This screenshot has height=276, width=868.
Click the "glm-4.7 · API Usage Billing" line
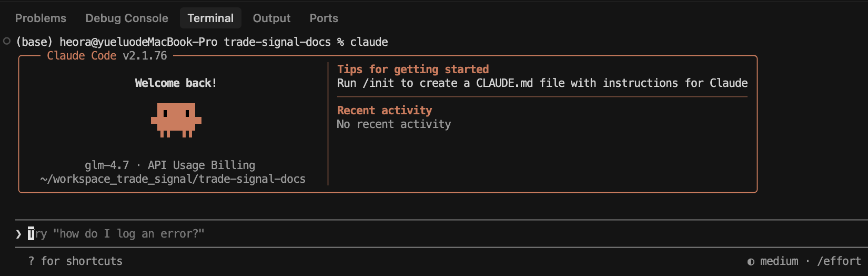(x=170, y=165)
